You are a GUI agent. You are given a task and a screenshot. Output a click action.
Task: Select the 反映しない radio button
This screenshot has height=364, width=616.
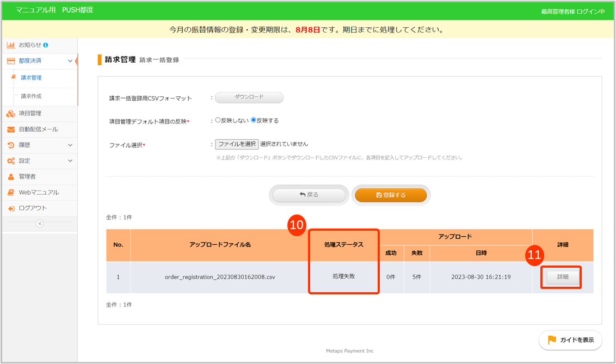(218, 120)
